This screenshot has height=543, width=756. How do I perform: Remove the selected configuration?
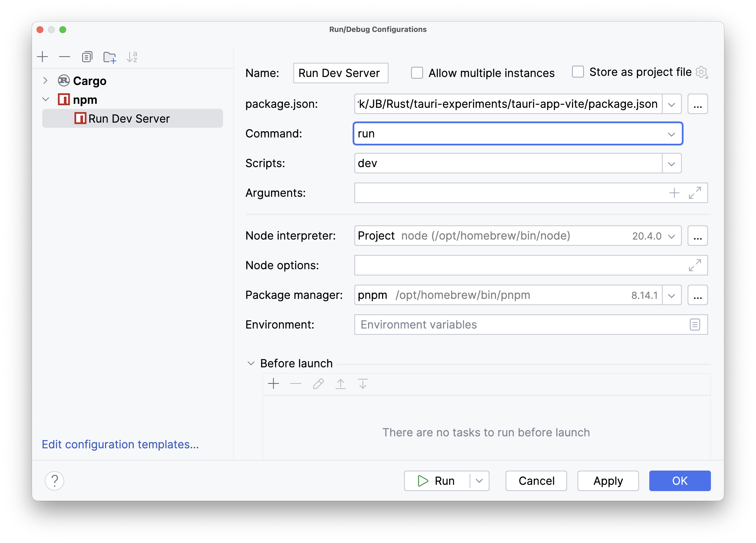click(64, 57)
